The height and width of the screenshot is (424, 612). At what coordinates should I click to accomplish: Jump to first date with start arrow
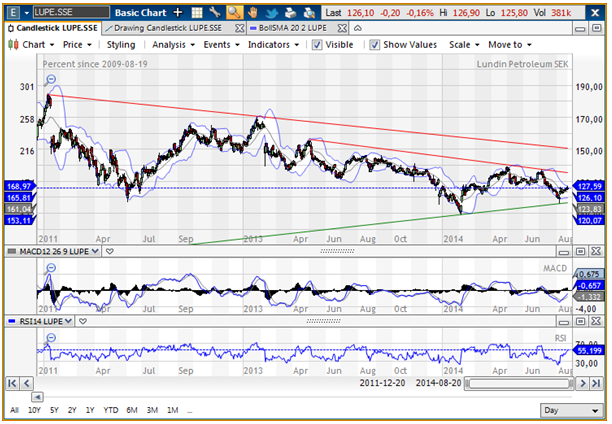coord(12,383)
